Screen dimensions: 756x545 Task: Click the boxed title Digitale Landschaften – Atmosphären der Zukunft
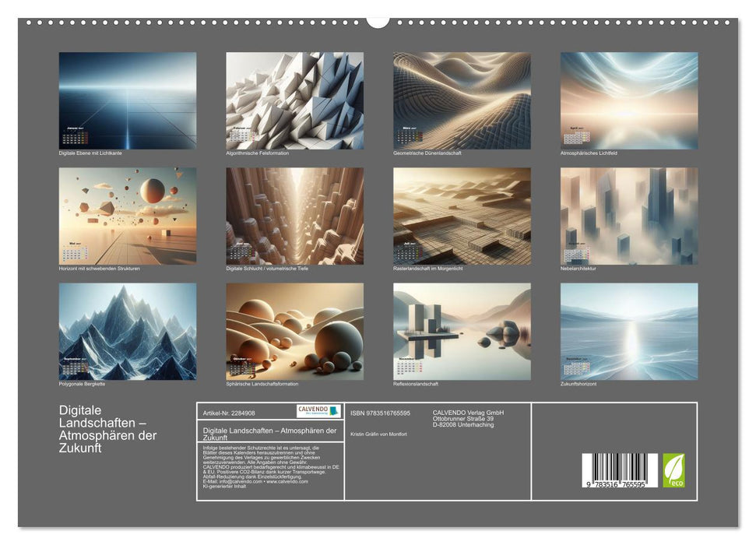click(270, 434)
